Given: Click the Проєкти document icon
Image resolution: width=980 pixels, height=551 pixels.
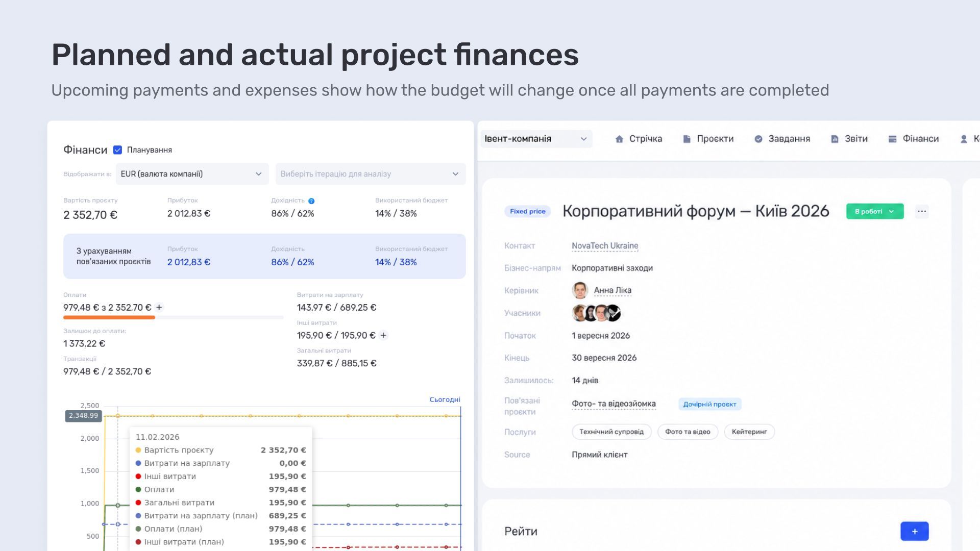Looking at the screenshot, I should click(687, 139).
